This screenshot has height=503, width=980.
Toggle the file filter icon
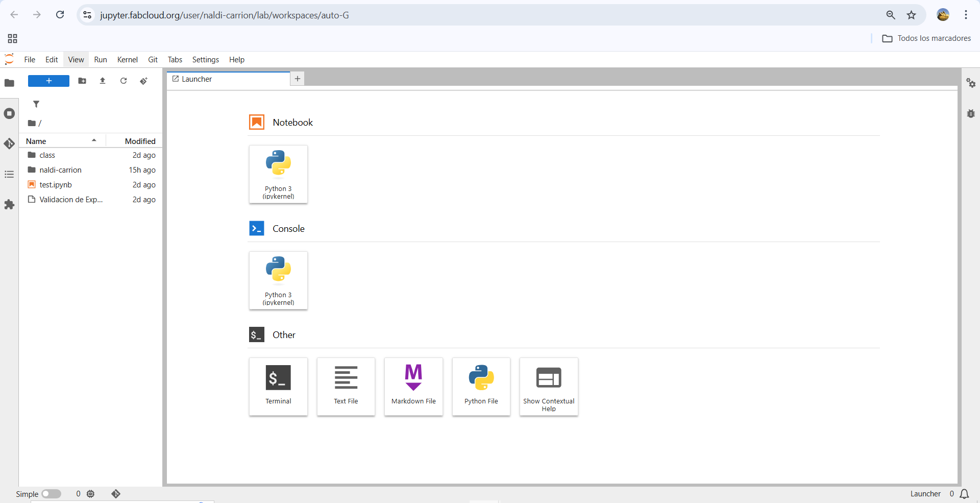click(36, 104)
